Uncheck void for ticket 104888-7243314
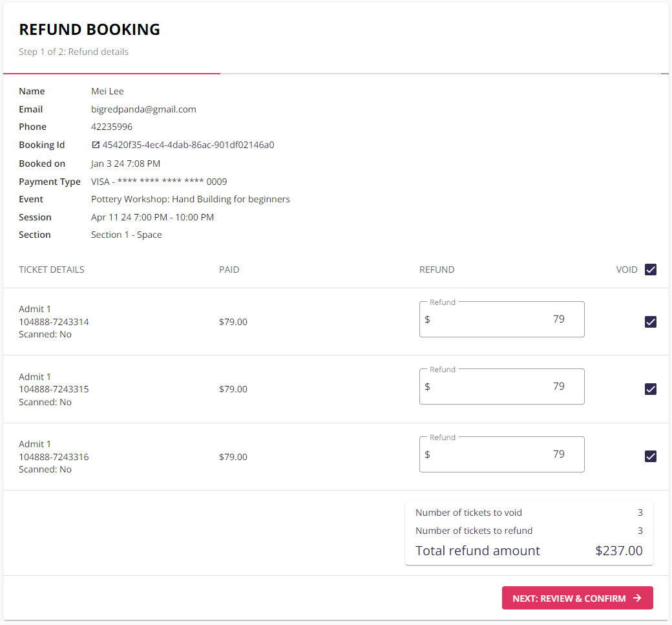 (650, 322)
